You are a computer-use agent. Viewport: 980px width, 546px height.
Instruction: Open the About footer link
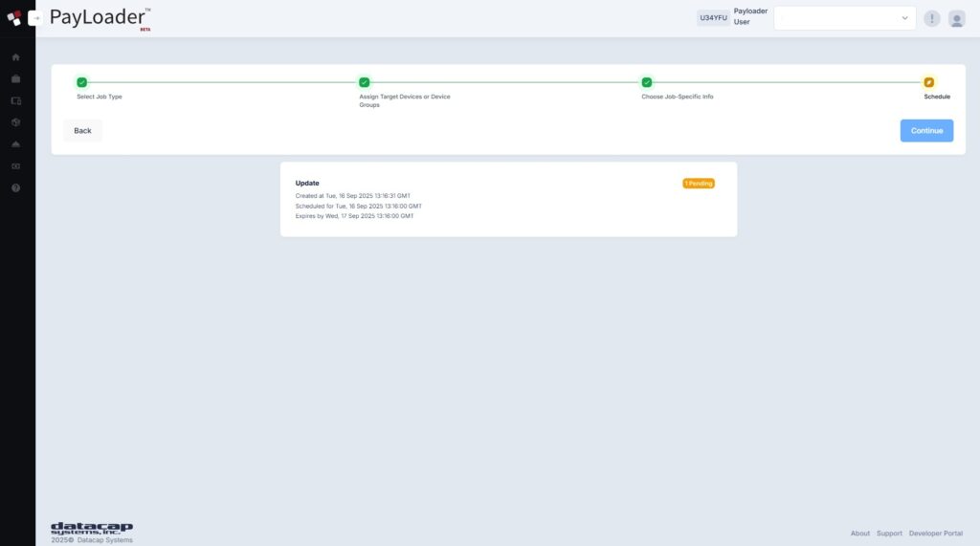[860, 534]
